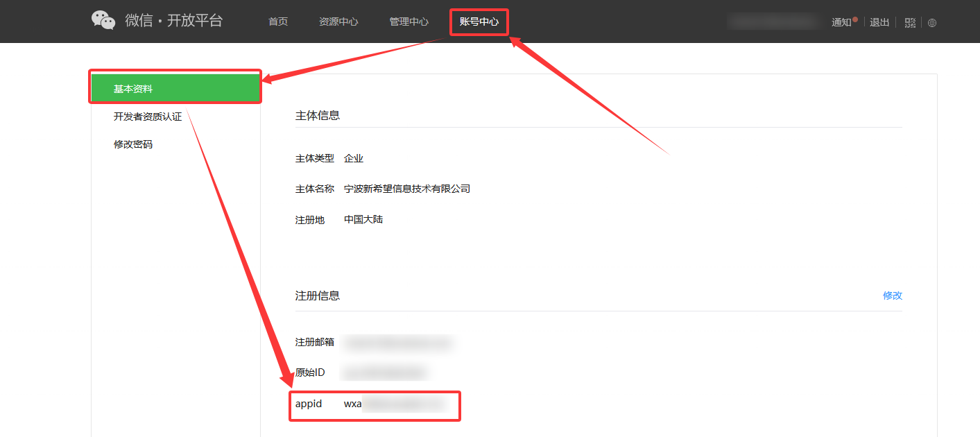The image size is (980, 437).
Task: Click the 企业 value text
Action: click(x=354, y=159)
